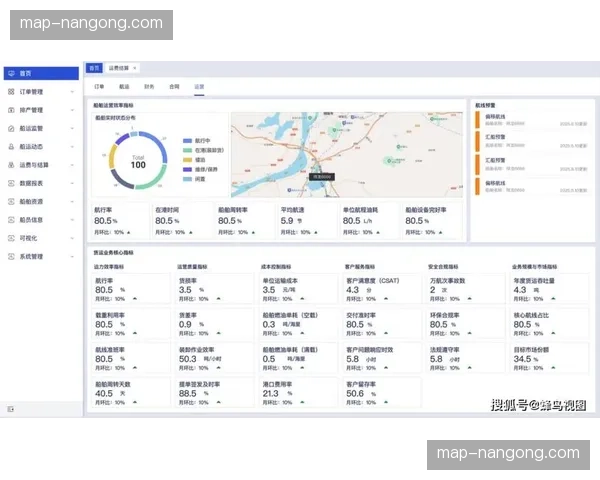600x480 pixels.
Task: Expand 运费与结算 menu chevron
Action: (x=72, y=165)
